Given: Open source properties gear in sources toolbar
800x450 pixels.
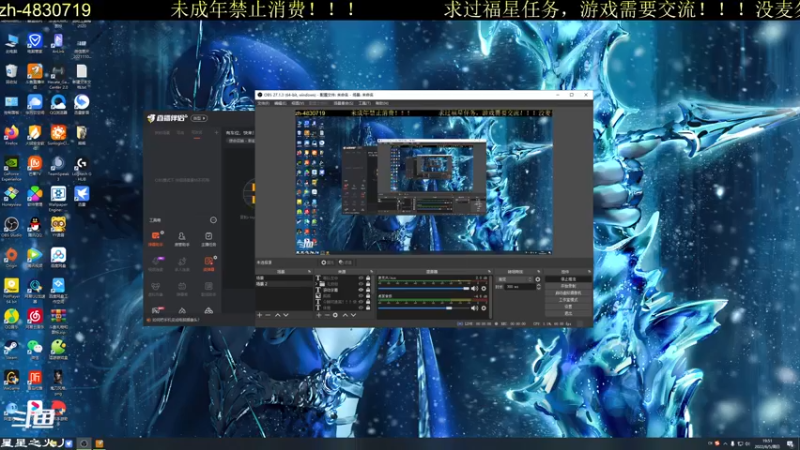Looking at the screenshot, I should pyautogui.click(x=335, y=315).
